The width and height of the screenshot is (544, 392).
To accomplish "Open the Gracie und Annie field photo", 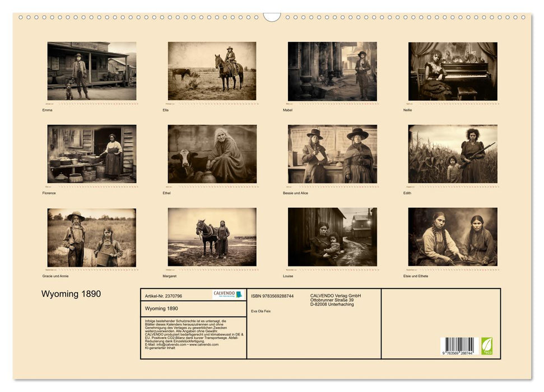I will pyautogui.click(x=92, y=237).
